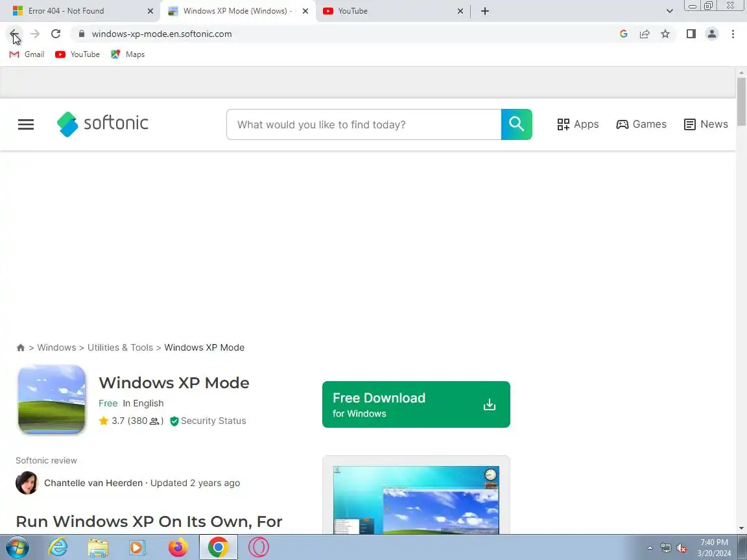Launch Internet Explorer from taskbar
The height and width of the screenshot is (560, 747).
click(58, 548)
